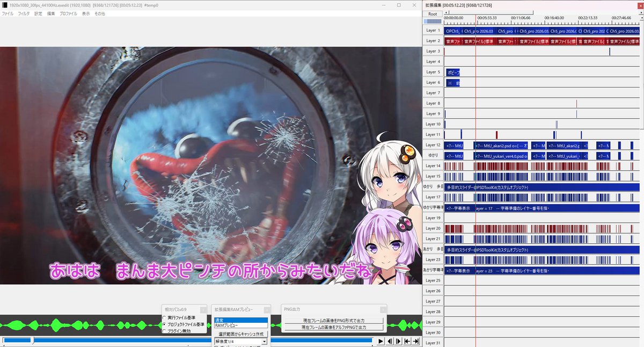The width and height of the screenshot is (644, 347).
Task: Select the OPCh5 video clip on Layer 1
Action: click(453, 31)
